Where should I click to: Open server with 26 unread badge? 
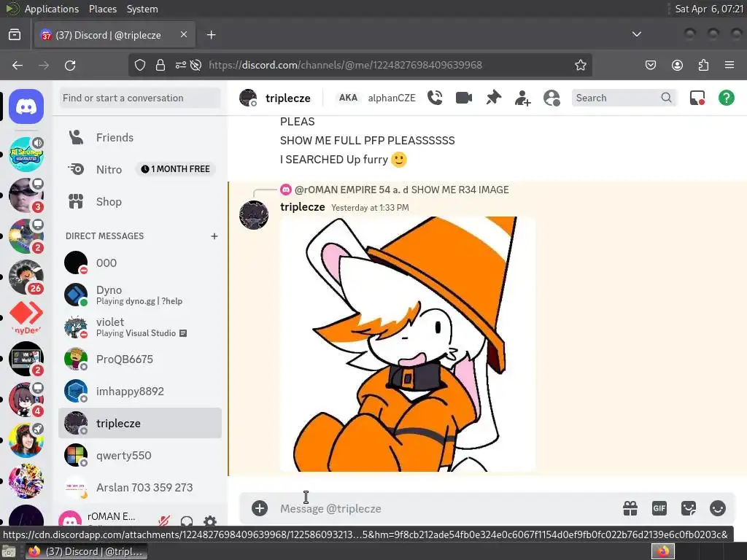(26, 277)
